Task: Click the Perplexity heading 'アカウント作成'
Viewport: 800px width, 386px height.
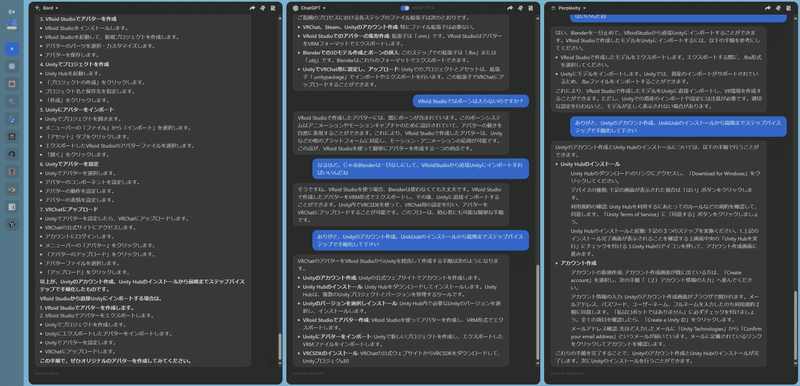Action: pos(579,263)
